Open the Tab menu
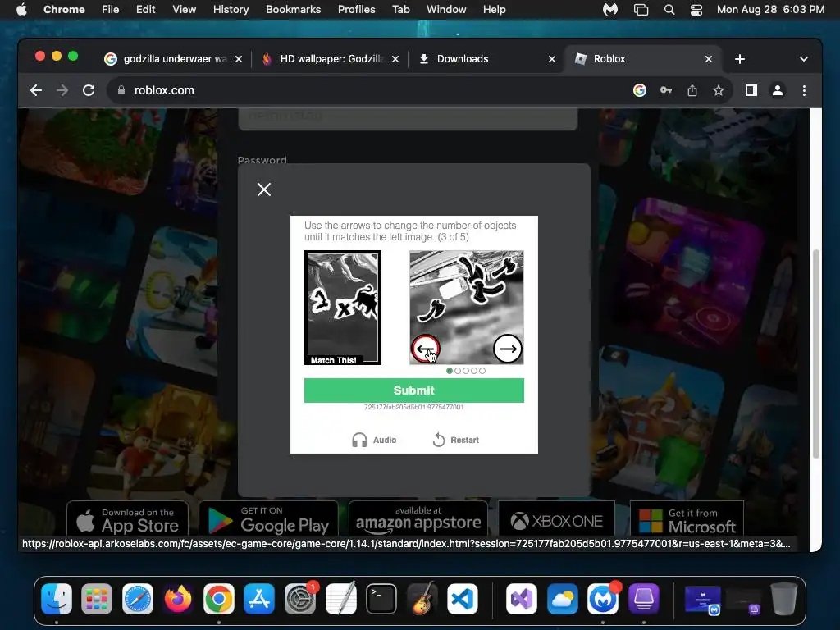 point(400,10)
